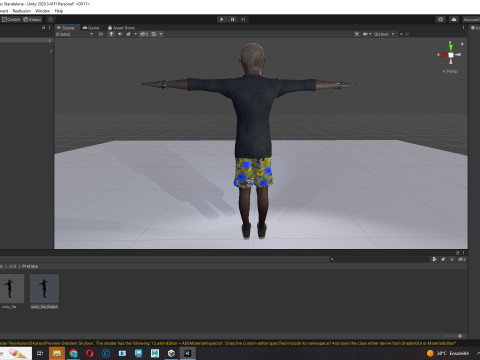Open the Shaded draw mode dropdown
Image resolution: width=480 pixels, height=360 pixels.
coord(74,34)
